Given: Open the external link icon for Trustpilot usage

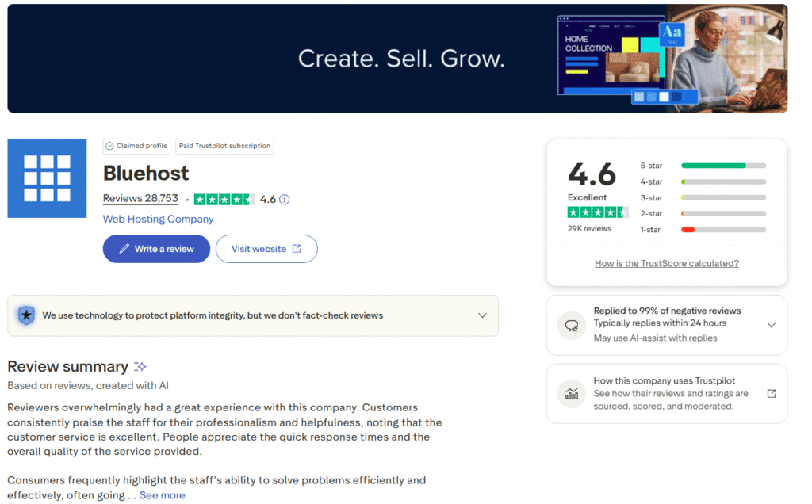Looking at the screenshot, I should tap(771, 394).
